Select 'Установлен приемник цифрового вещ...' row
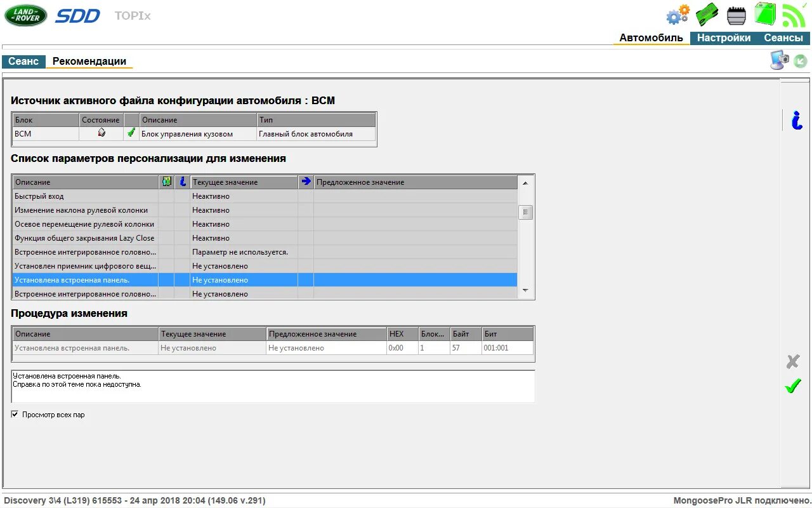The width and height of the screenshot is (812, 508). pyautogui.click(x=265, y=266)
